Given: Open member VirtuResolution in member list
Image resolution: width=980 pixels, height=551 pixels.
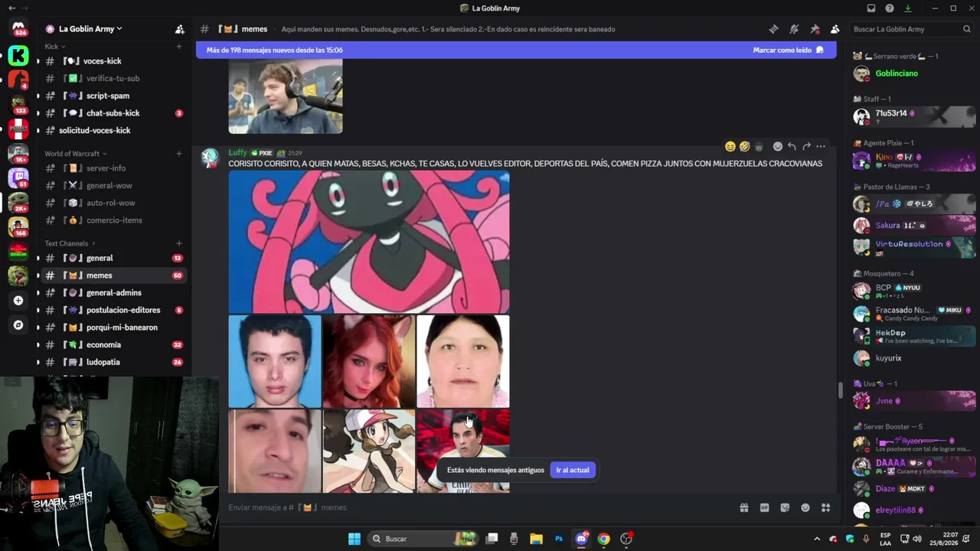Looking at the screenshot, I should pos(915,247).
